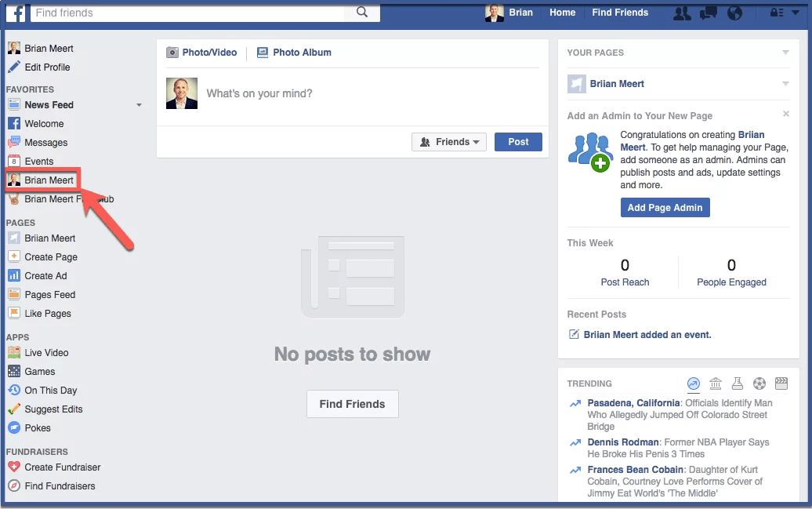Viewport: 812px width, 509px height.
Task: Click the Messages icon in sidebar
Action: coord(14,142)
